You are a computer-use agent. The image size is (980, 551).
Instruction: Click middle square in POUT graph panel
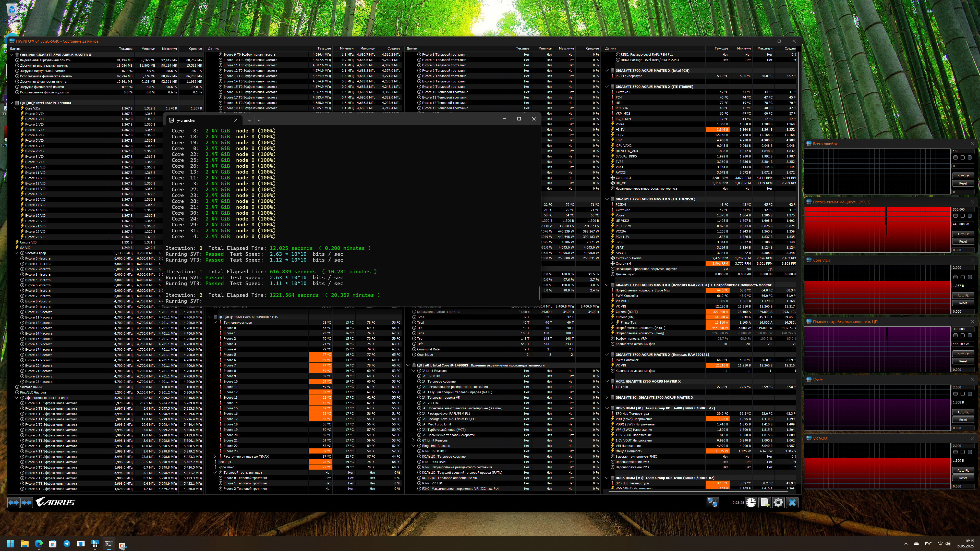coord(962,216)
